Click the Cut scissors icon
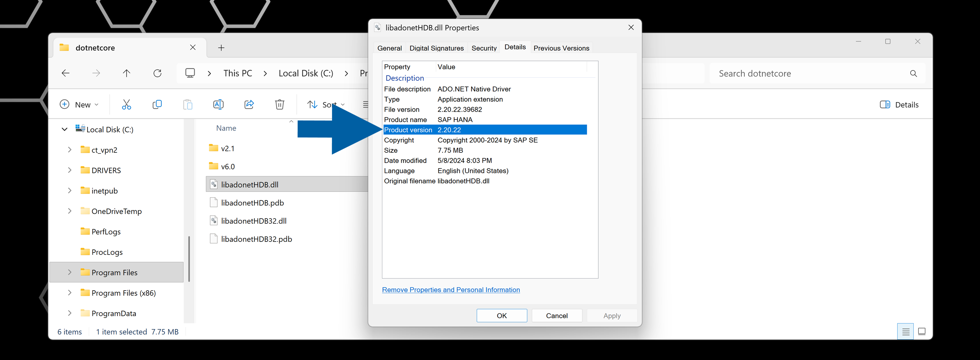The image size is (980, 360). pos(126,105)
